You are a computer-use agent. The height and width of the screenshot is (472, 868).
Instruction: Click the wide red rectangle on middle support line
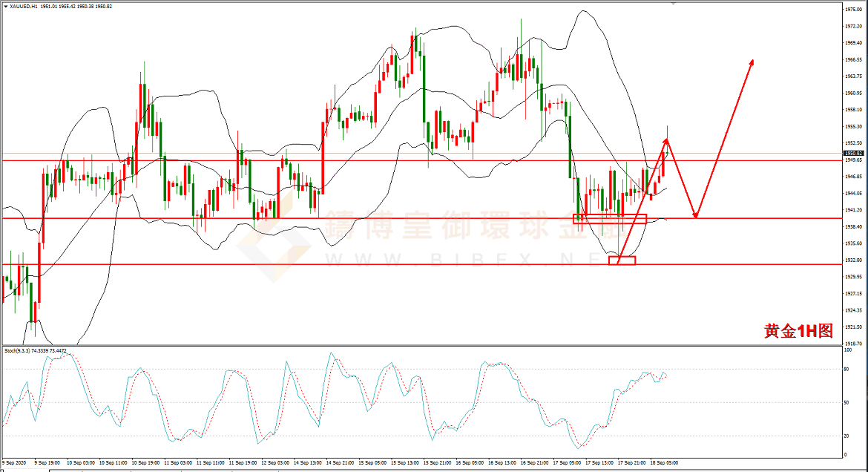[x=610, y=219]
